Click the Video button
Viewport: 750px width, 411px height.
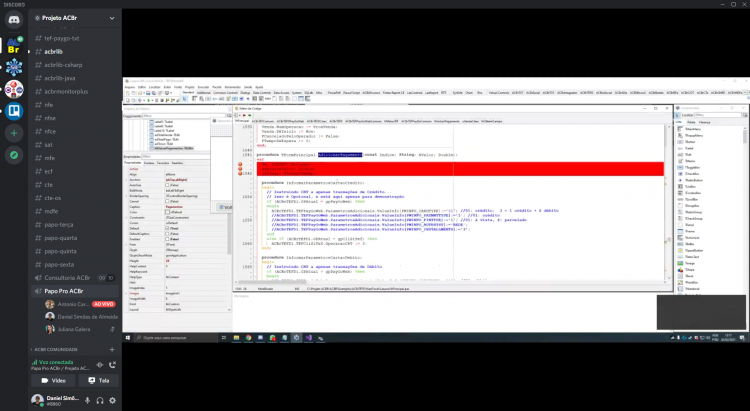[53, 381]
